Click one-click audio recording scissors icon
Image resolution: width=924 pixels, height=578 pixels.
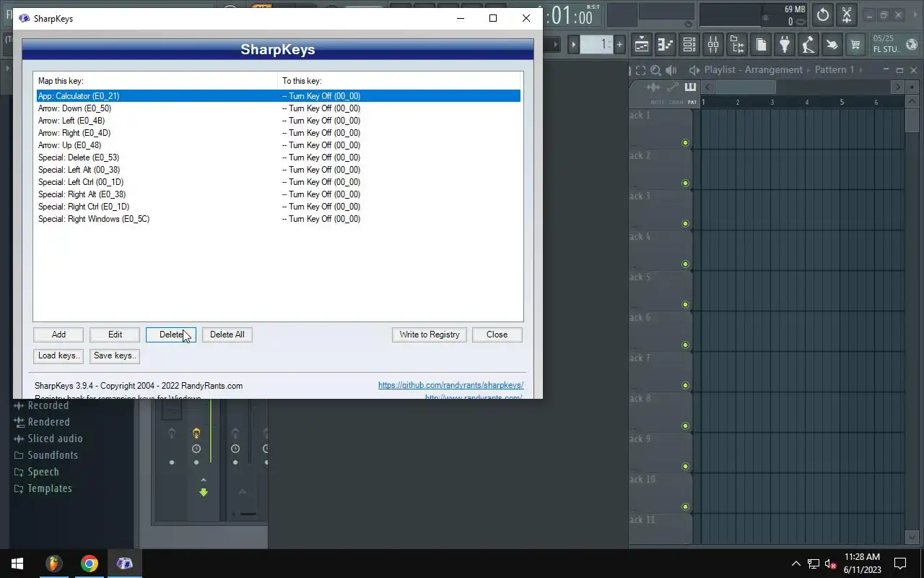coord(847,14)
